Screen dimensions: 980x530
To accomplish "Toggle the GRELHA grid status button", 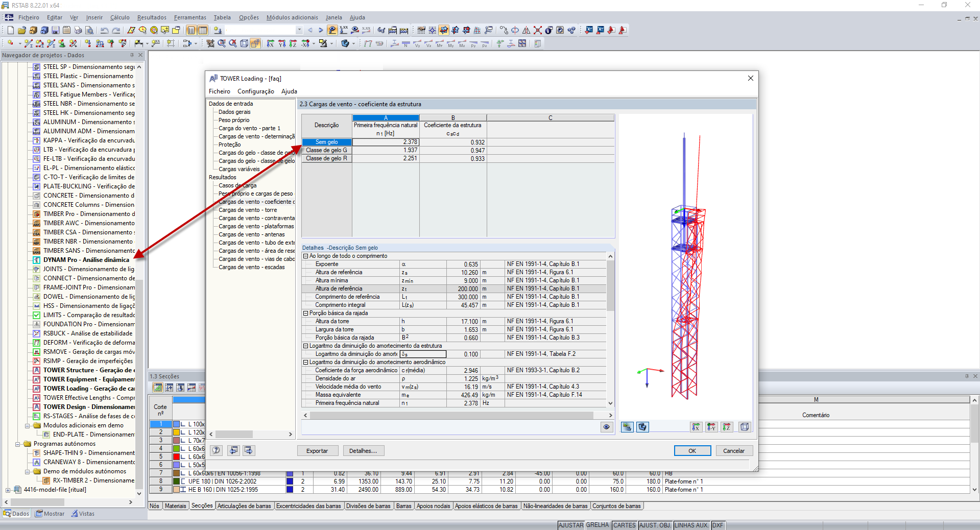I will 597,525.
